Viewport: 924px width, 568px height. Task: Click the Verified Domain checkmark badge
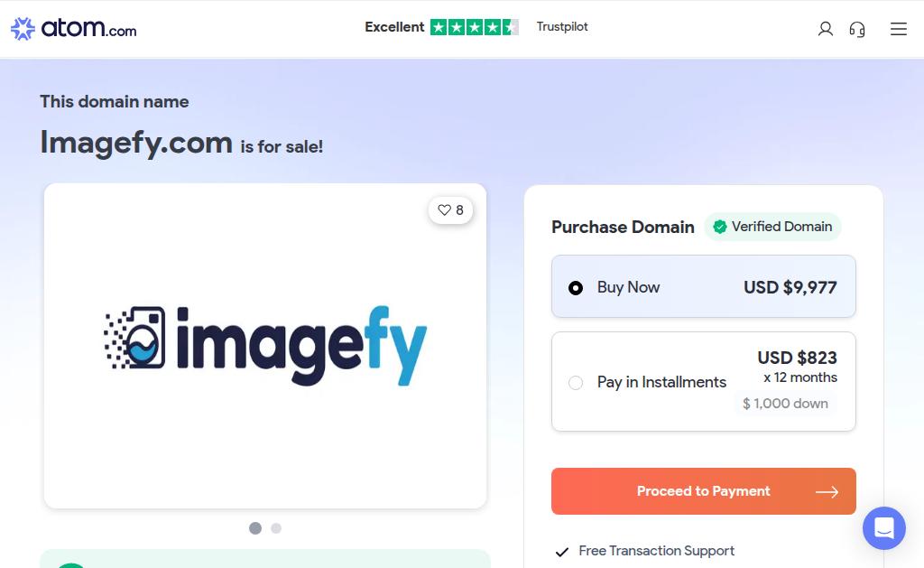pyautogui.click(x=719, y=227)
